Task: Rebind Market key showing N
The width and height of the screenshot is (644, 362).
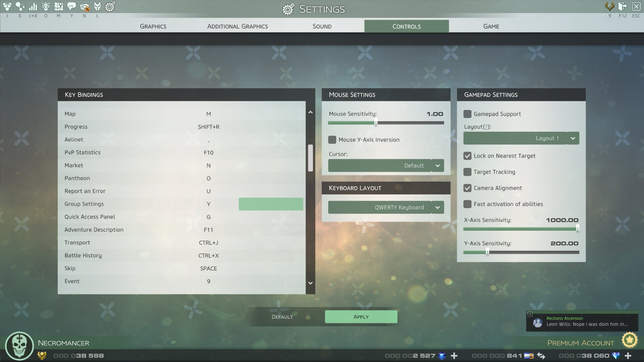Action: click(209, 166)
